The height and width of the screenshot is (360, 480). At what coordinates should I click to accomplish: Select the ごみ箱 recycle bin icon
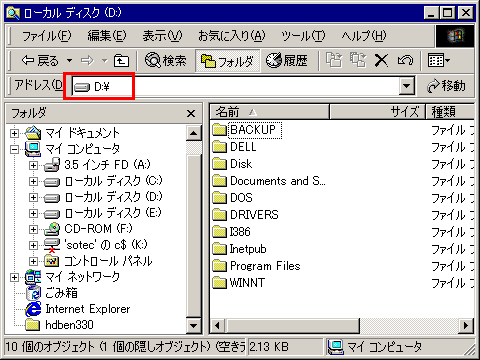pos(33,293)
